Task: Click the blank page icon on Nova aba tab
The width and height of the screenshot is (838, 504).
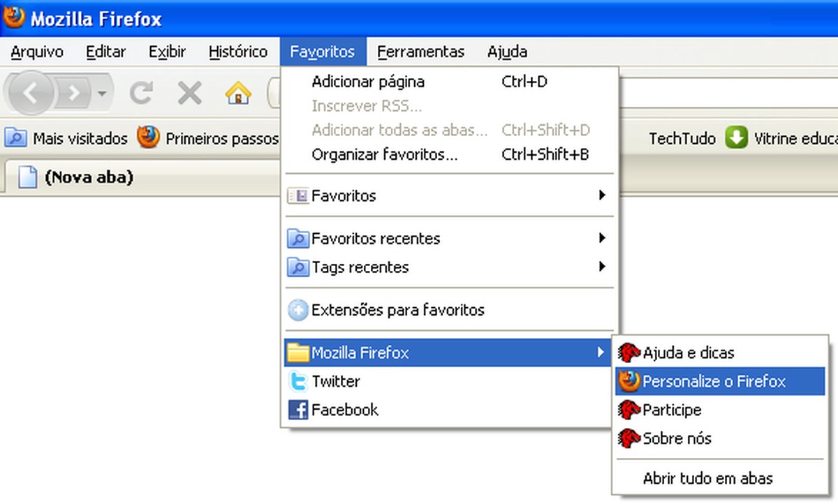Action: tap(27, 177)
